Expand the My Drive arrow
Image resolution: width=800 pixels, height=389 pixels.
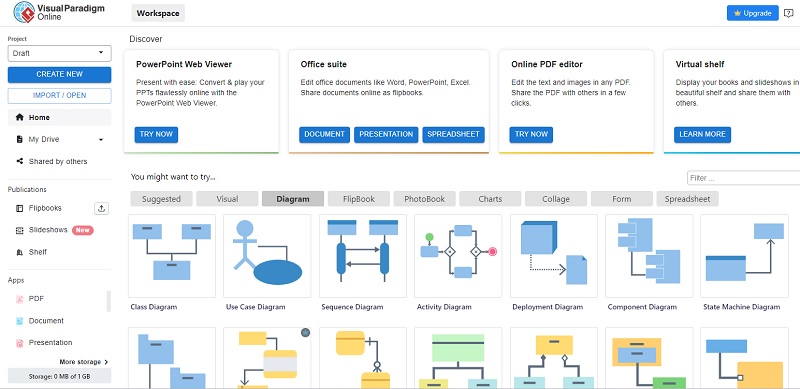[x=101, y=140]
